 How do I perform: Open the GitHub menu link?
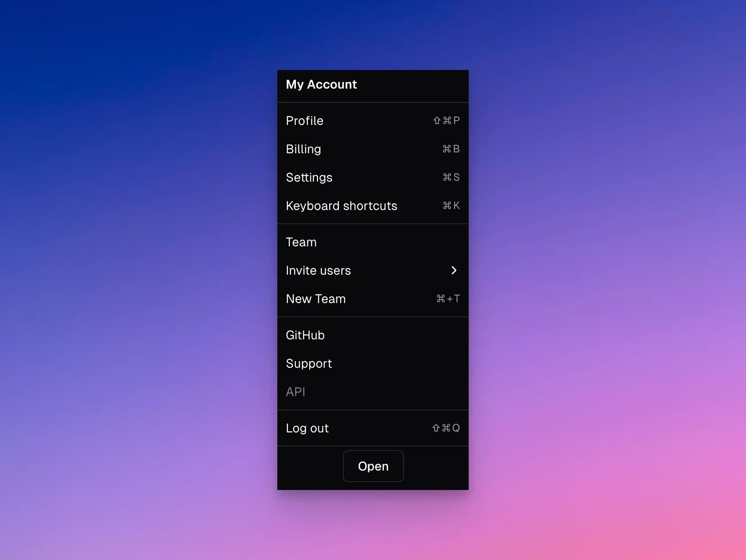tap(373, 335)
